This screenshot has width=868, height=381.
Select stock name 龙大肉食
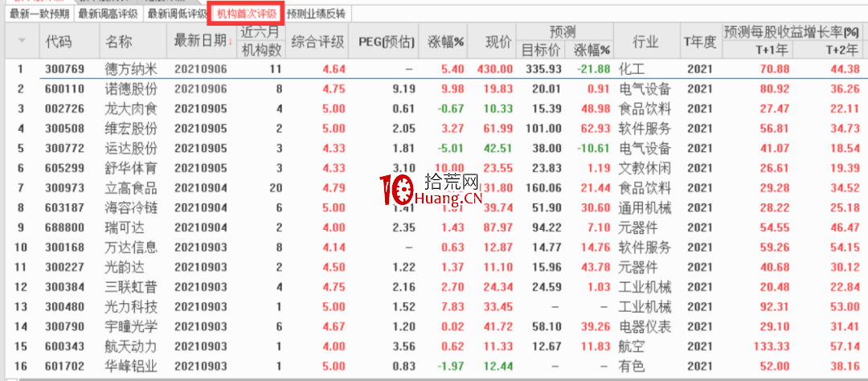click(131, 109)
